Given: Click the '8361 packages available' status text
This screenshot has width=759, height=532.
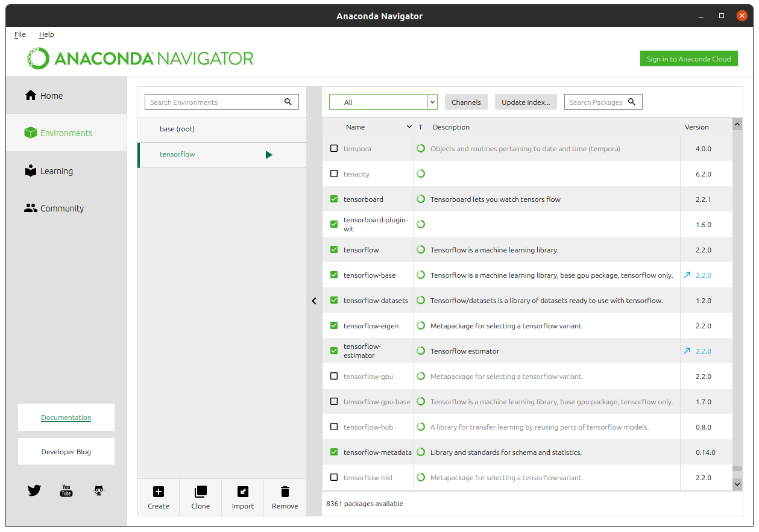Looking at the screenshot, I should 365,503.
